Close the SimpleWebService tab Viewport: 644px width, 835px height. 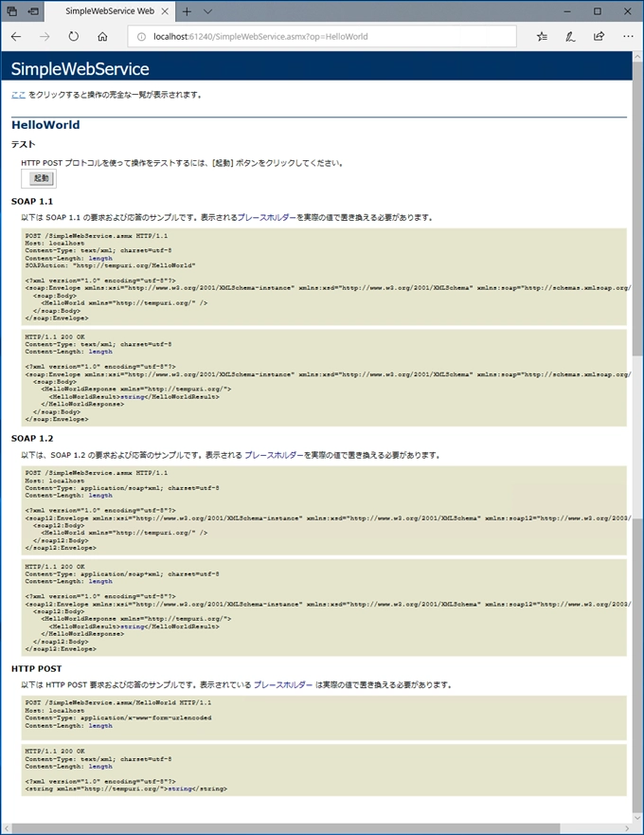pos(165,11)
